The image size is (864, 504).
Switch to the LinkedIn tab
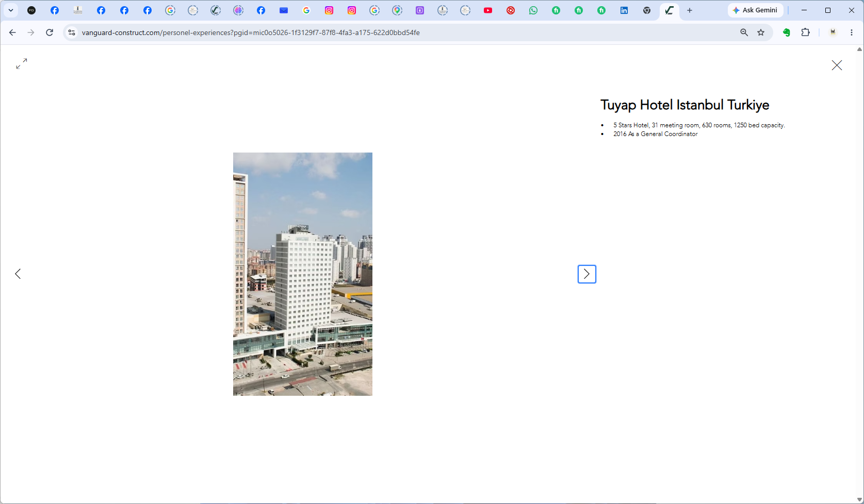624,10
